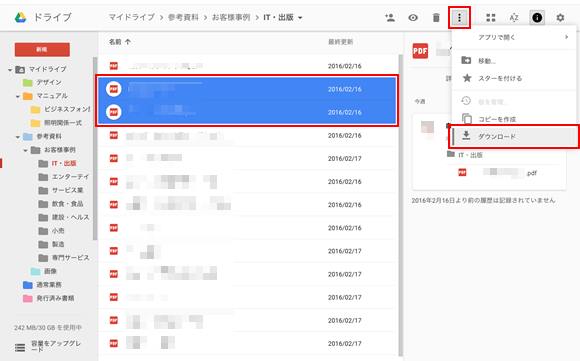Screen dimensions: 580x361
Task: Click the file list vertical scrollbar
Action: pos(400,205)
